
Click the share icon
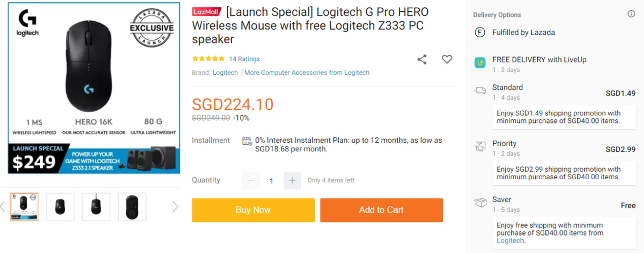click(422, 59)
